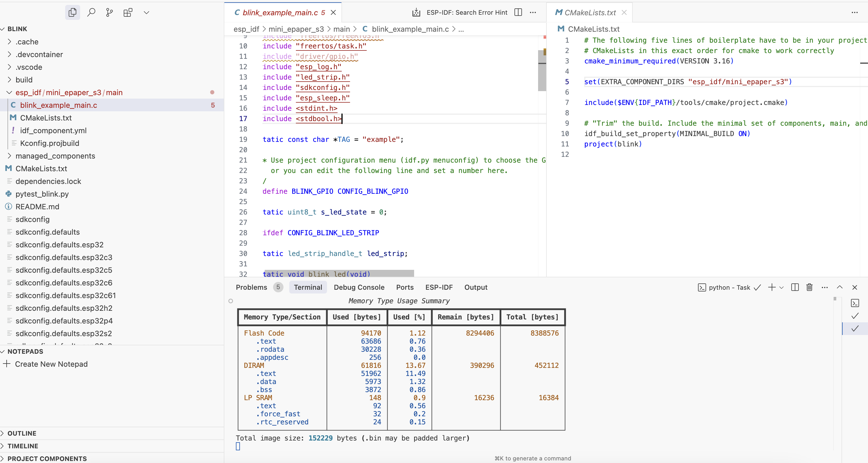This screenshot has height=463, width=868.
Task: Close the blink_example_main.c tab
Action: [x=333, y=12]
